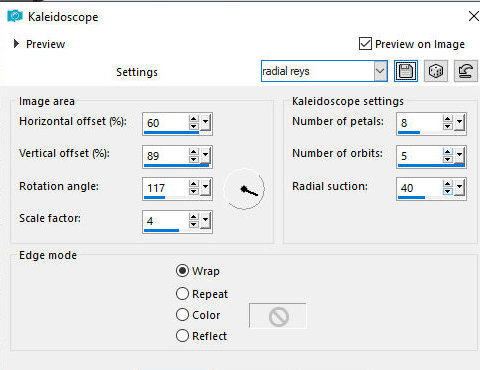Save the current preset with disk icon

(x=406, y=71)
